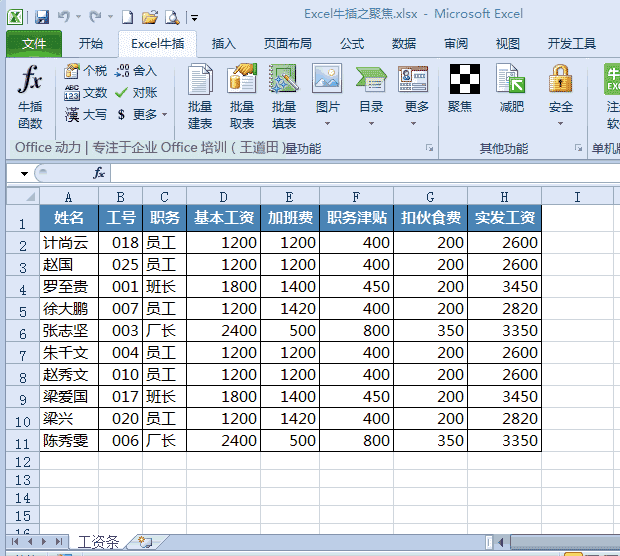Click the 舍入 rounding icon
The width and height of the screenshot is (620, 556).
122,71
